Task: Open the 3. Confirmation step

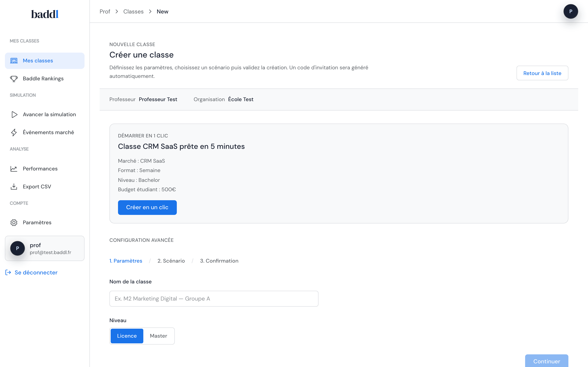Action: [x=219, y=261]
